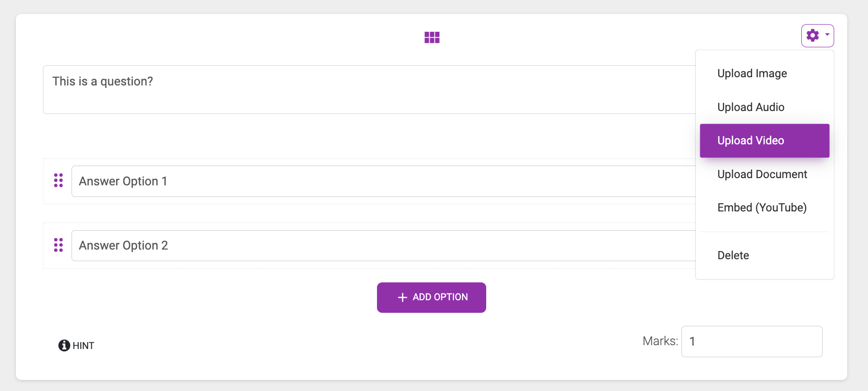Delete the question via the menu

[x=733, y=255]
